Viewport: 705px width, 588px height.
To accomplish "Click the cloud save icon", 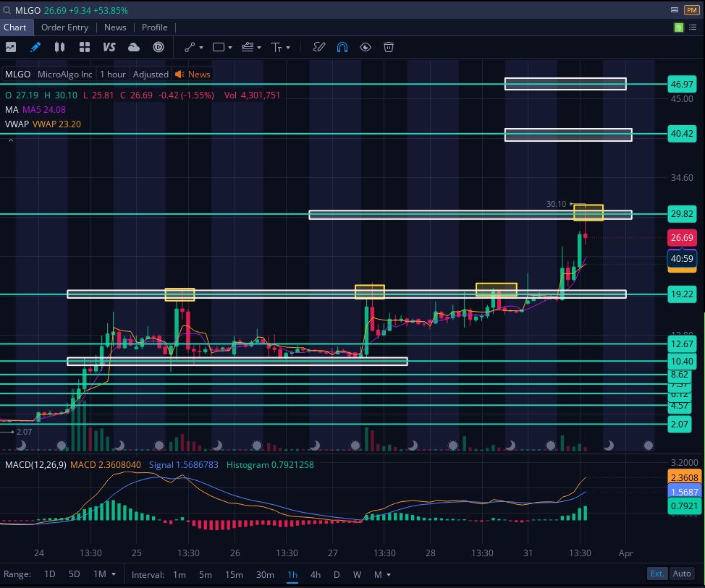I will click(x=134, y=47).
